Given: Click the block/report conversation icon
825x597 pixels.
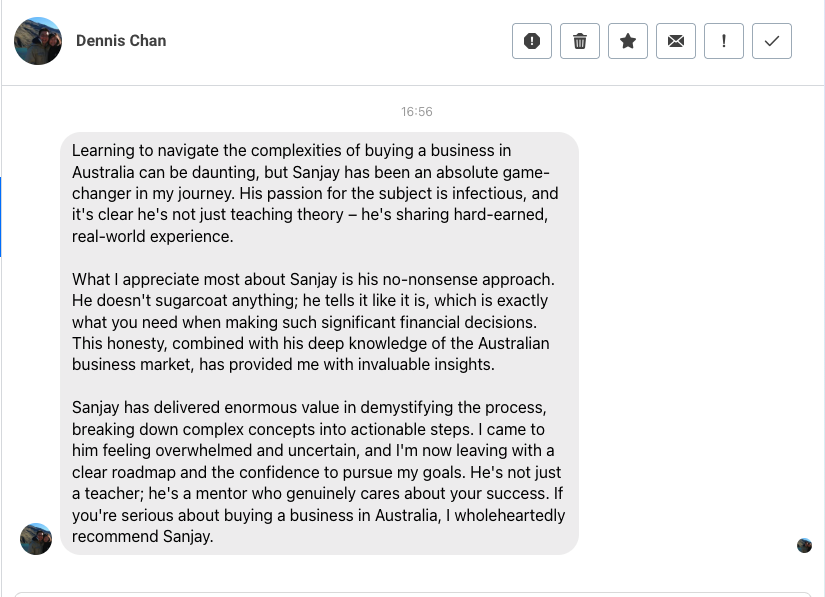Looking at the screenshot, I should pos(531,41).
